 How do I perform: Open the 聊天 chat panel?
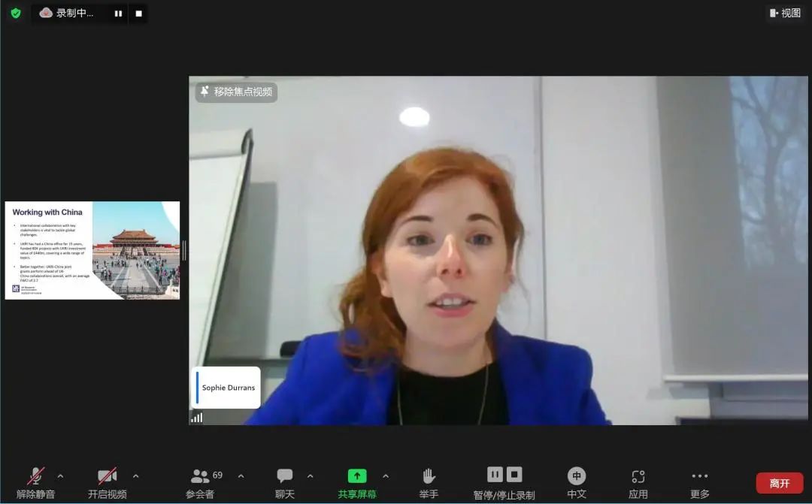point(285,482)
